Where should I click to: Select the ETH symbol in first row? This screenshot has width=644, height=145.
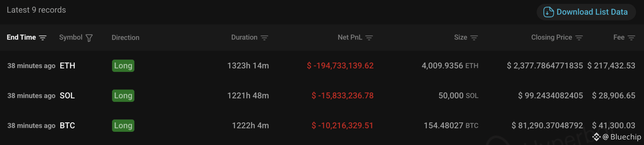click(x=68, y=66)
